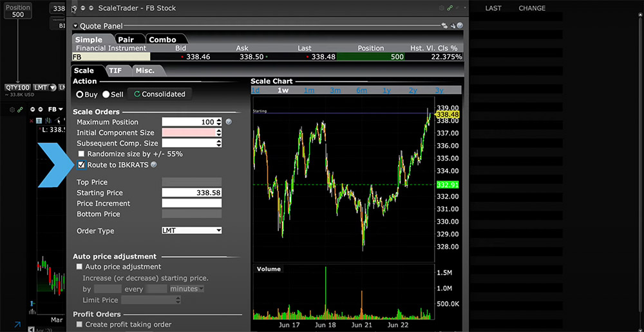The height and width of the screenshot is (332, 644).
Task: Click the green chain link icon in title bar
Action: point(450,8)
